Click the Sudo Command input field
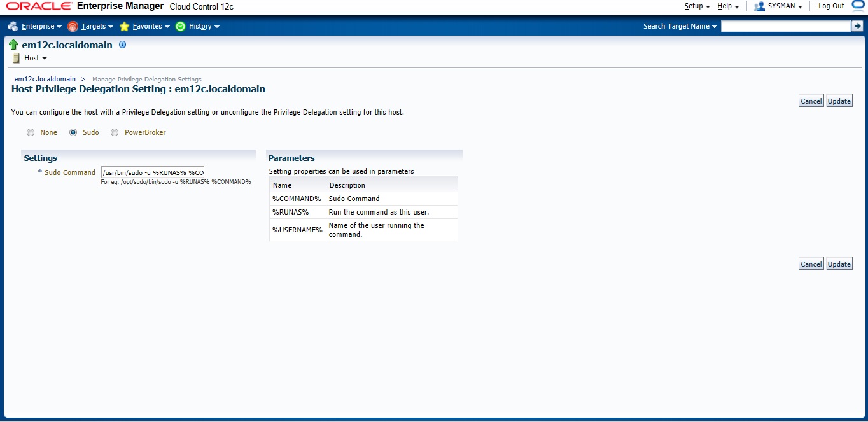Viewport: 868px width, 422px height. 153,172
